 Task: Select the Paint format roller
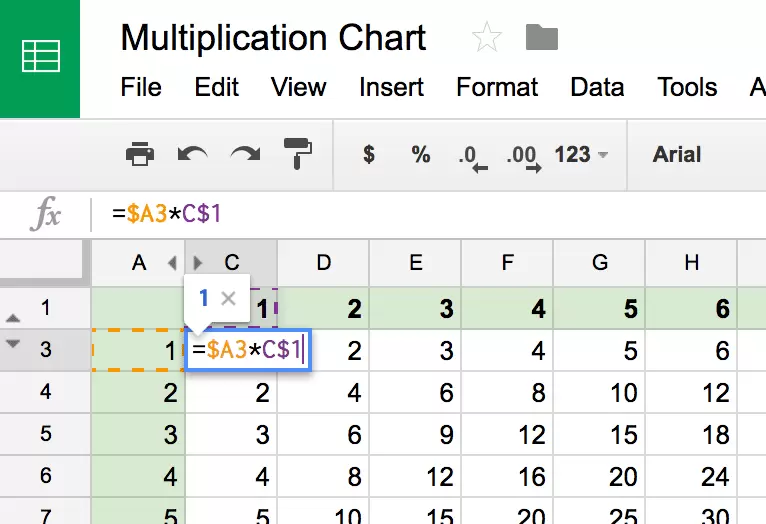[x=297, y=154]
